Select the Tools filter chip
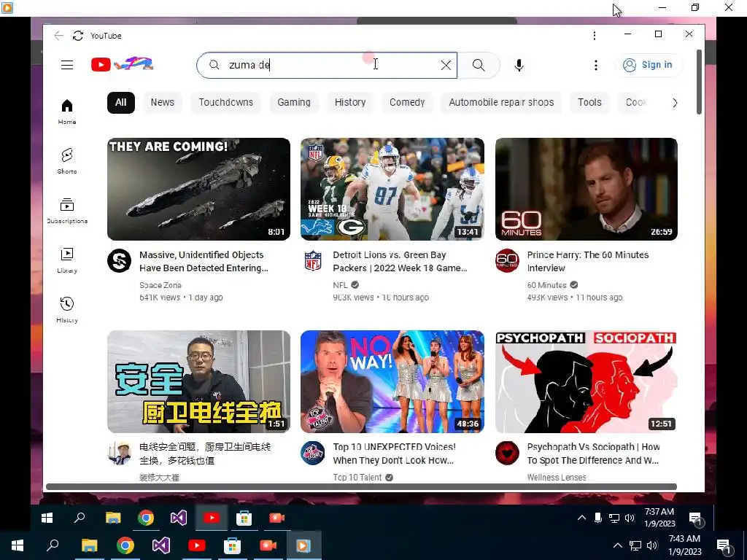The image size is (747, 560). [x=589, y=102]
